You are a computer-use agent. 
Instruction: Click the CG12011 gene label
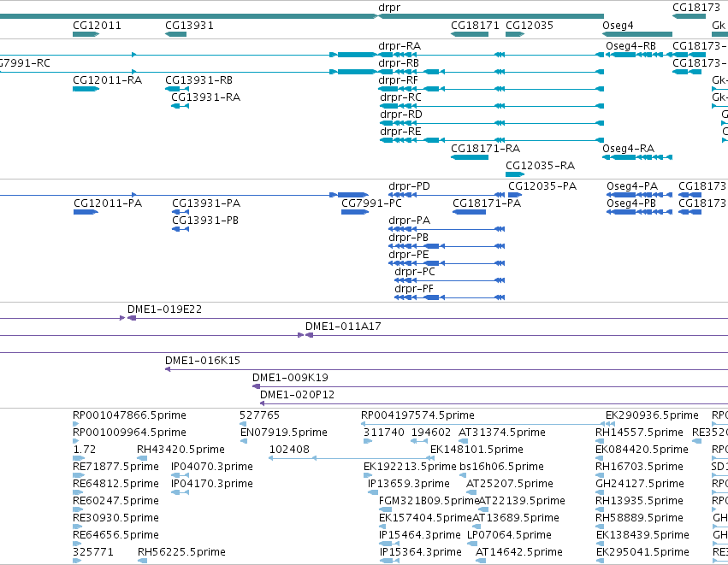(x=97, y=26)
